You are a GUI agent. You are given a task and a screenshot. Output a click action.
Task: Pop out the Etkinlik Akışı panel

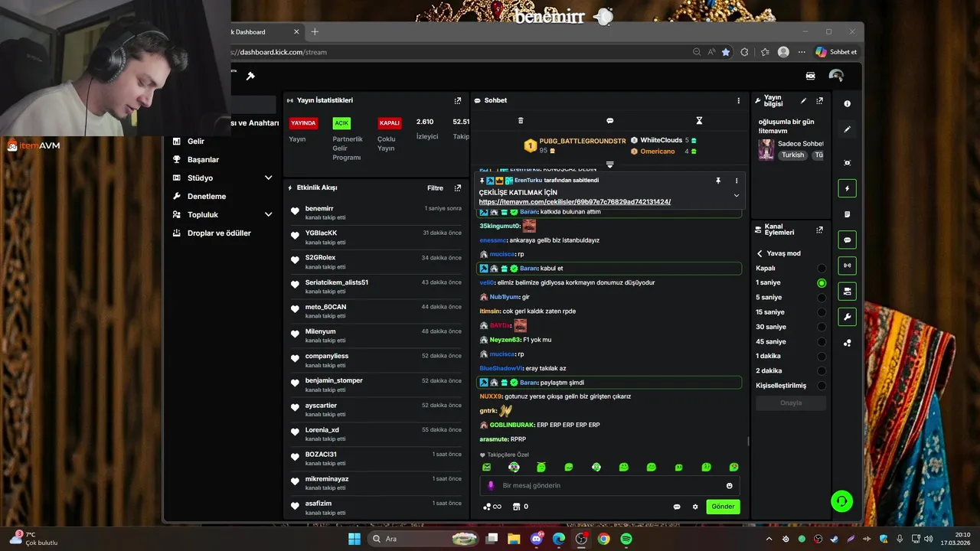(458, 187)
